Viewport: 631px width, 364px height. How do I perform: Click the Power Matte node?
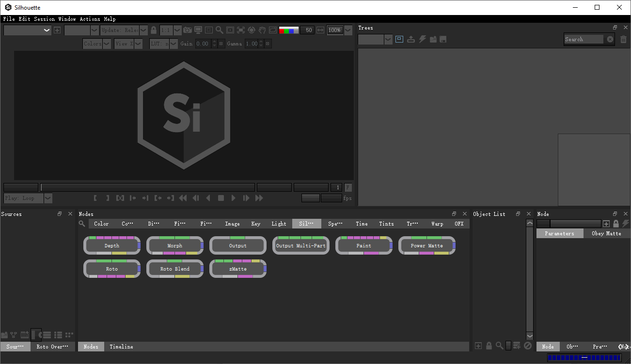pos(426,245)
